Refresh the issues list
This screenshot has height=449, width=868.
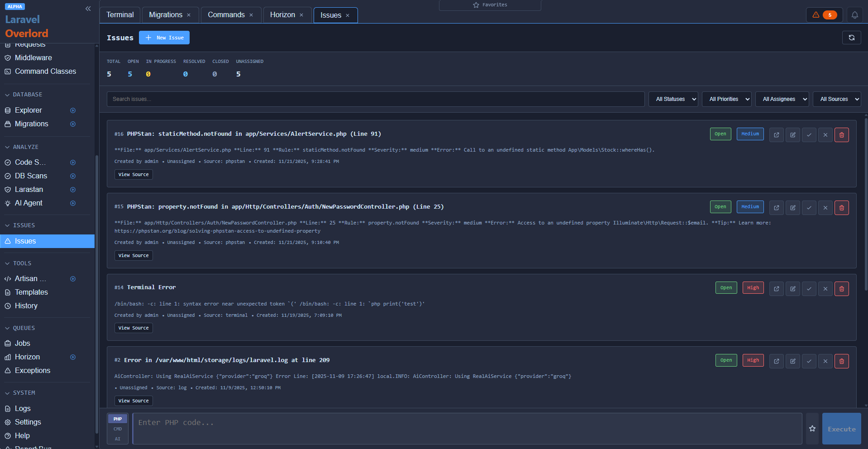point(851,38)
